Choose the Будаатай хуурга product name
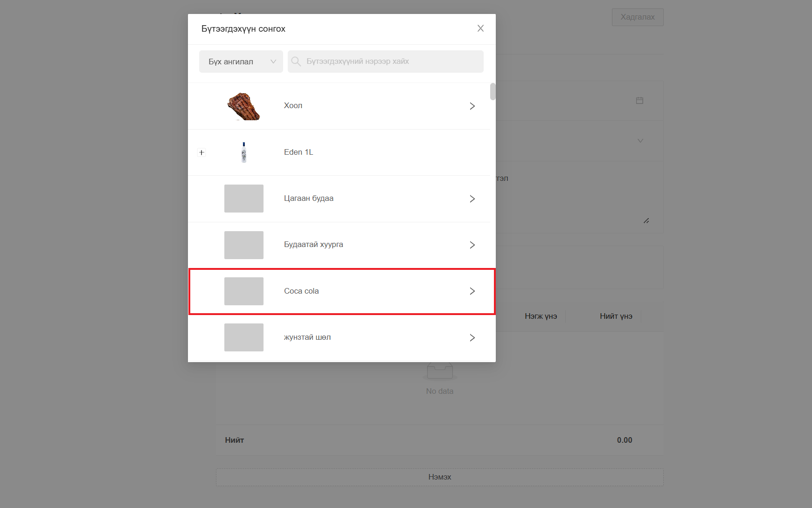Viewport: 812px width, 508px height. tap(313, 245)
